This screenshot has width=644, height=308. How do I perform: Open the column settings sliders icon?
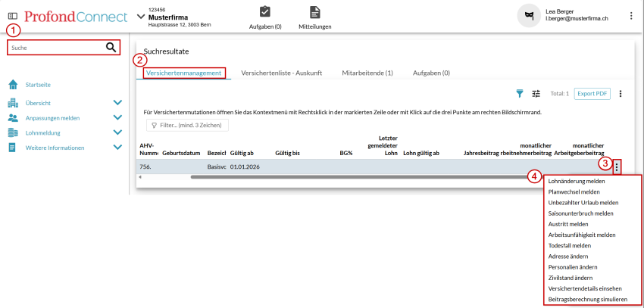click(x=536, y=94)
